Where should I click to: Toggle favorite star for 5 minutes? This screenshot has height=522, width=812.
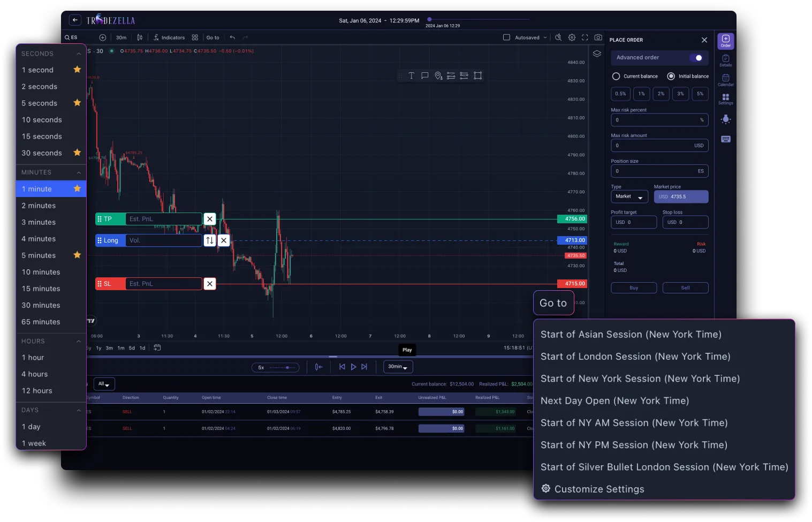coord(77,255)
